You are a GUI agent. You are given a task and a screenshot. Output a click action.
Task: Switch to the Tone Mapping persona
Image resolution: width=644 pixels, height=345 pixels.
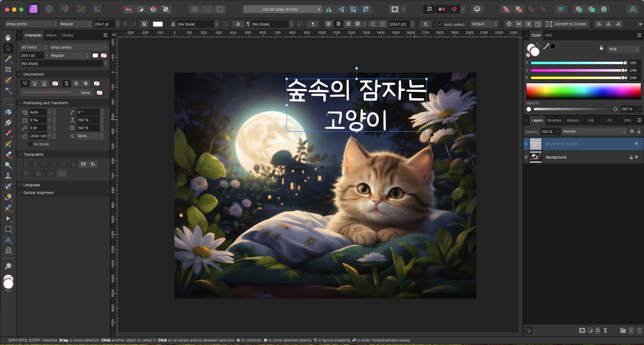(81, 9)
